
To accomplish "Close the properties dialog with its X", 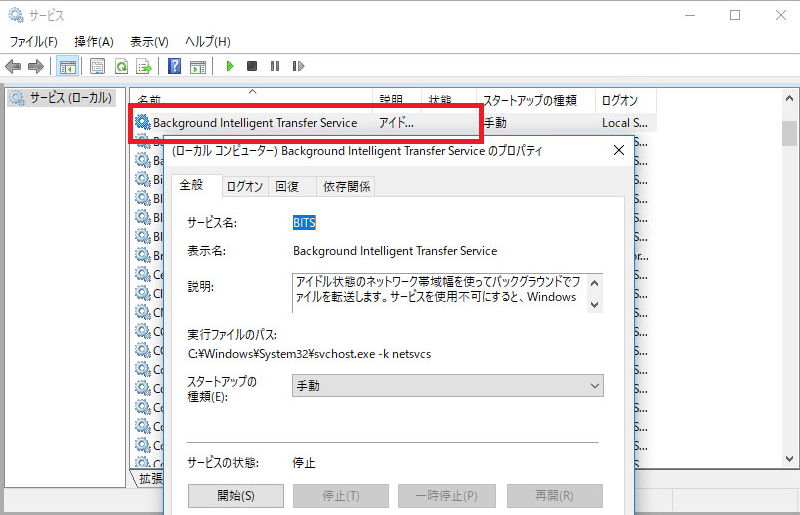I will point(619,150).
